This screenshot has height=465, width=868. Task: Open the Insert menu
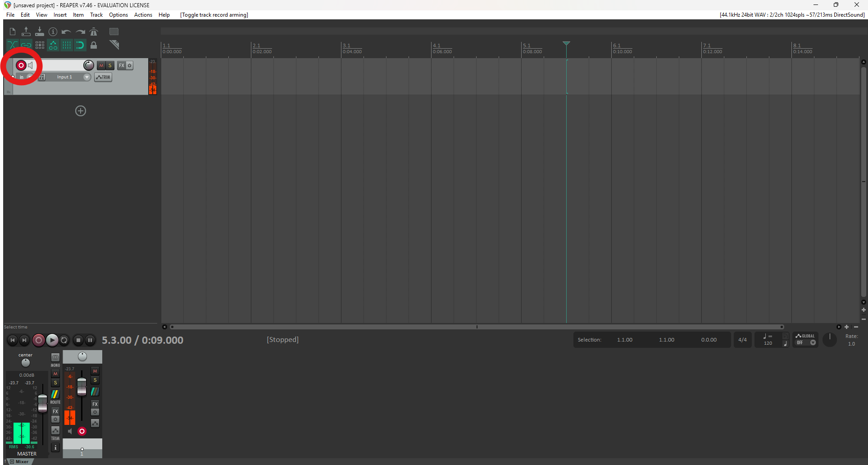tap(60, 15)
